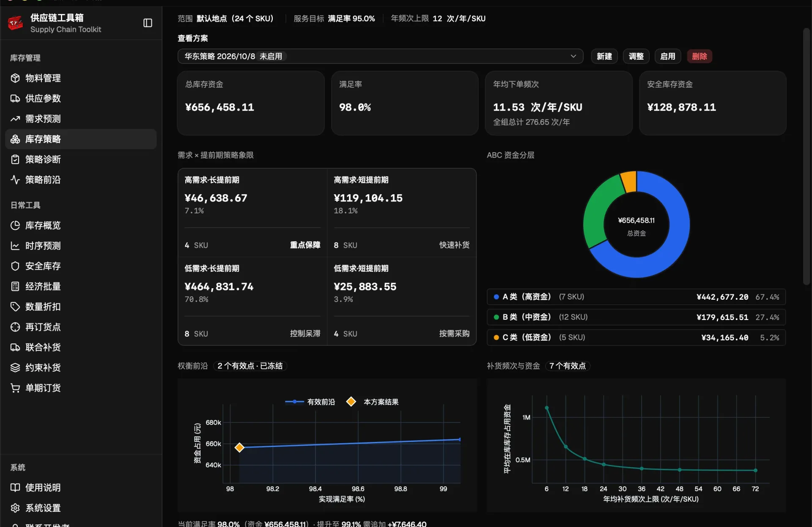812x527 pixels.
Task: Open the 高需求·长提前期 quadrant card
Action: point(252,212)
